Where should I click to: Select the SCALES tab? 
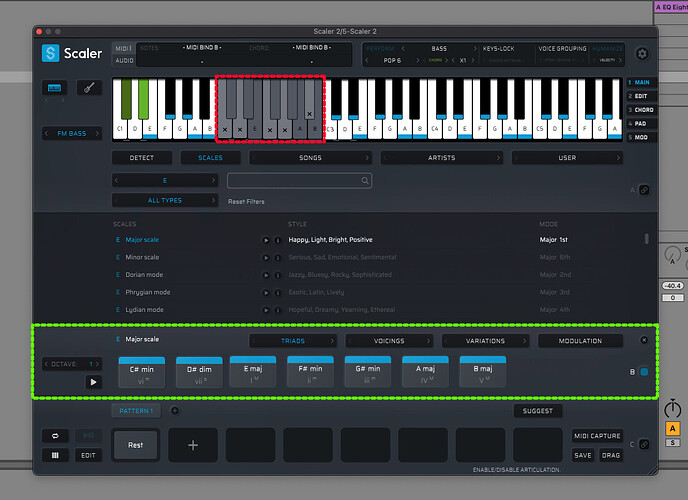(210, 158)
